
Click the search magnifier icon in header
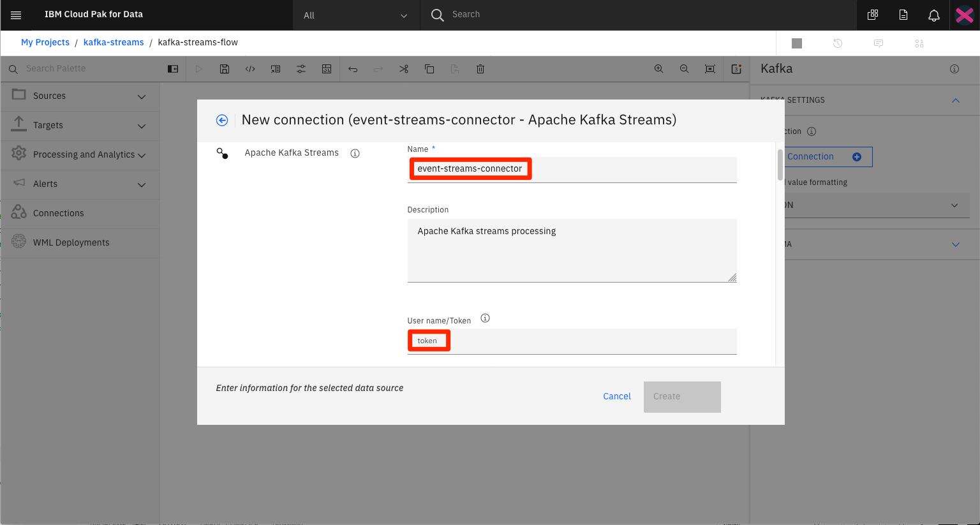[x=437, y=15]
